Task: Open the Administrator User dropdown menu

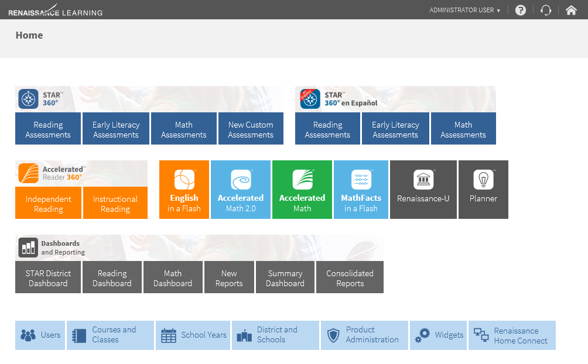Action: pos(464,10)
